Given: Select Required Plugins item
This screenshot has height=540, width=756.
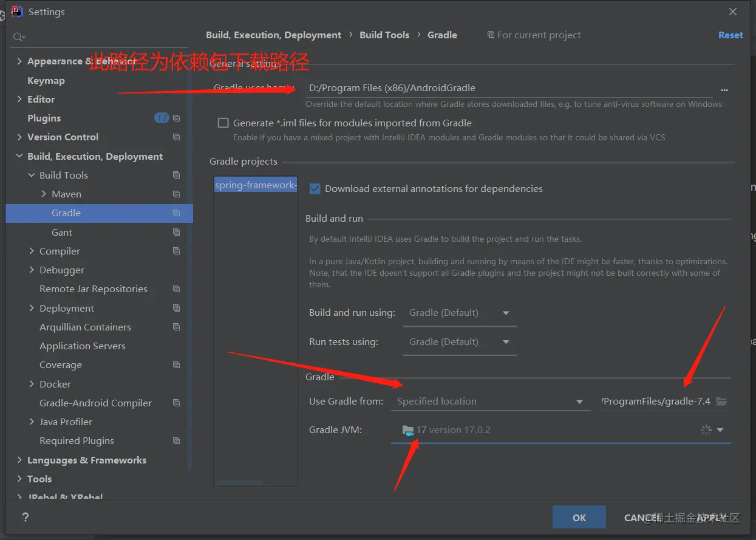Looking at the screenshot, I should pos(77,441).
